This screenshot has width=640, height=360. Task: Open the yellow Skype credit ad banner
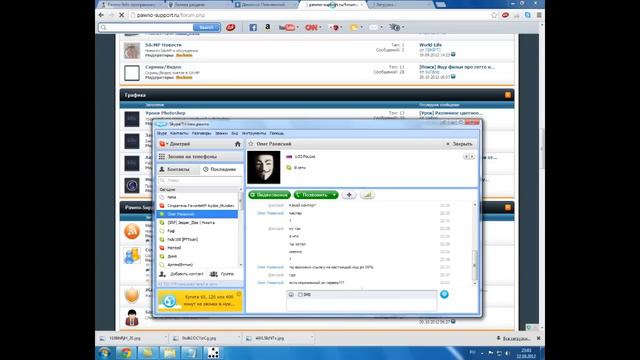tap(200, 301)
